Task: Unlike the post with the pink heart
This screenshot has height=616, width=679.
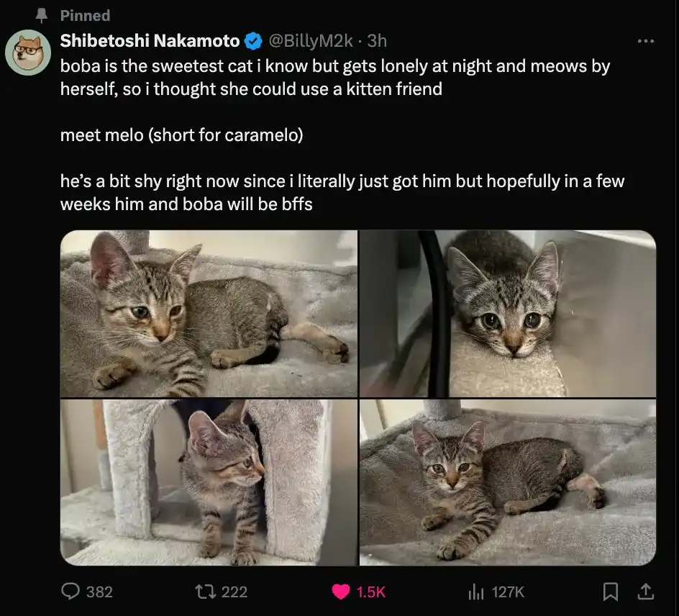Action: click(x=341, y=592)
